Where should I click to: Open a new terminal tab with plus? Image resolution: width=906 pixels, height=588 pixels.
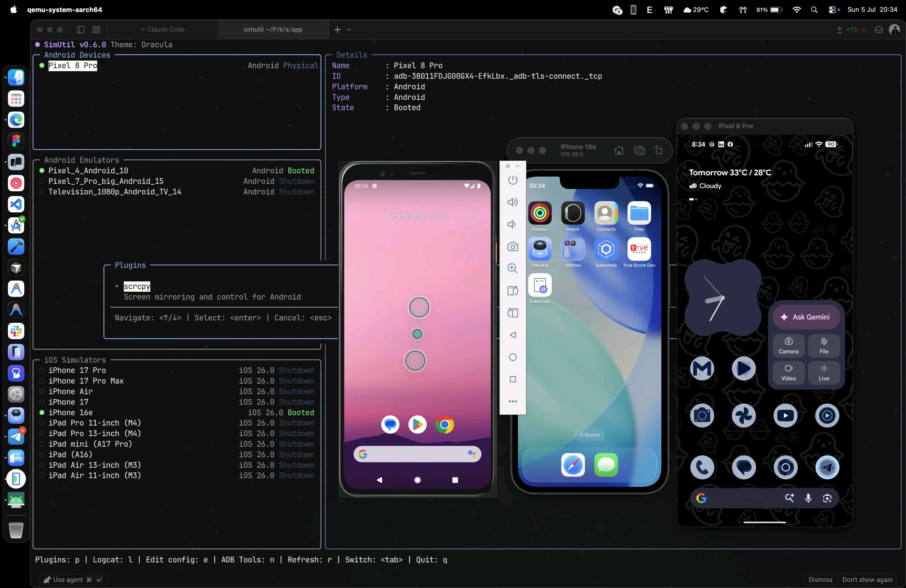pyautogui.click(x=337, y=30)
